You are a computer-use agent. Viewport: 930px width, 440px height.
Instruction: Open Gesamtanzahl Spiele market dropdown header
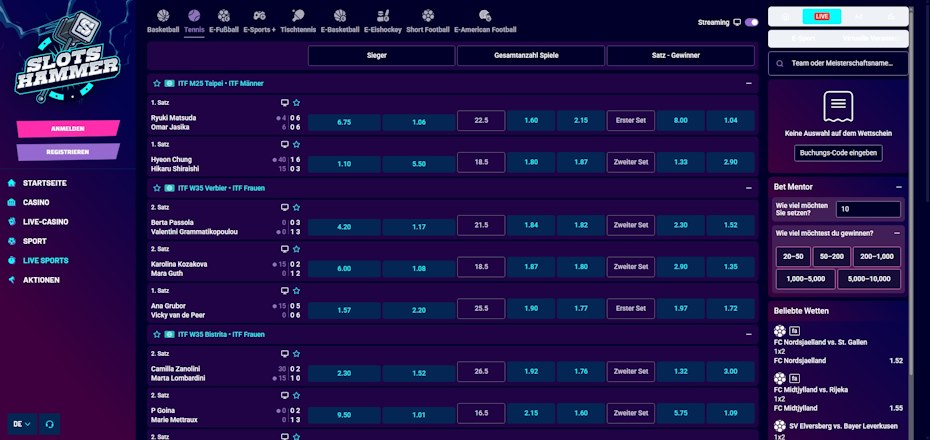tap(531, 56)
